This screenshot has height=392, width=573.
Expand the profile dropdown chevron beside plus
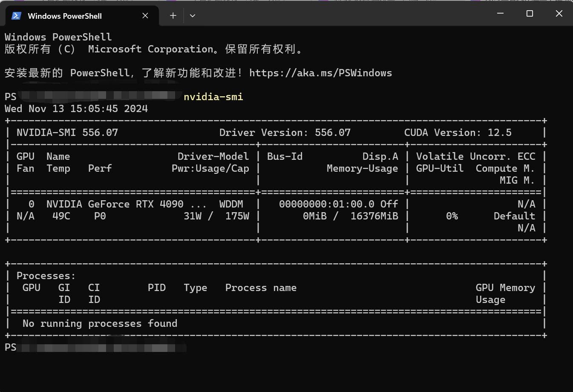pyautogui.click(x=193, y=16)
